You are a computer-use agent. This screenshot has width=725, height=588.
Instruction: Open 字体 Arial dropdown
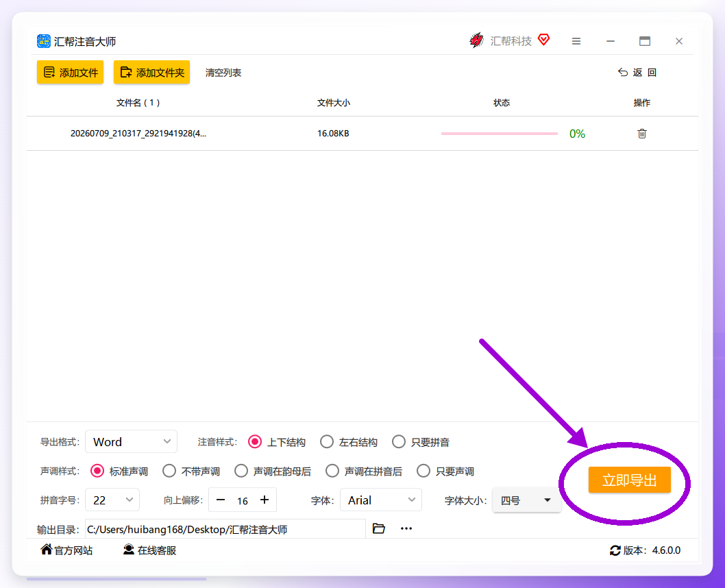(381, 500)
